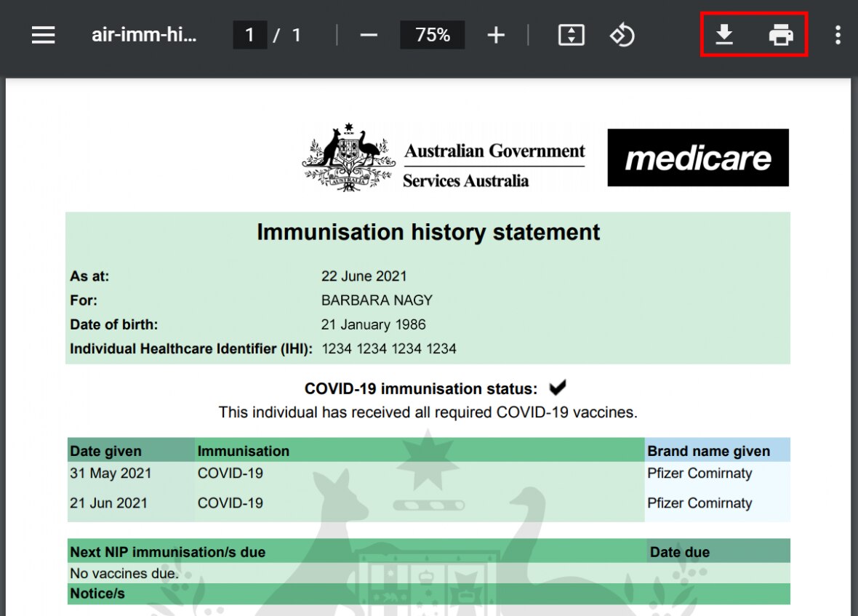Print the immunisation statement
Image resolution: width=858 pixels, height=616 pixels.
click(781, 34)
